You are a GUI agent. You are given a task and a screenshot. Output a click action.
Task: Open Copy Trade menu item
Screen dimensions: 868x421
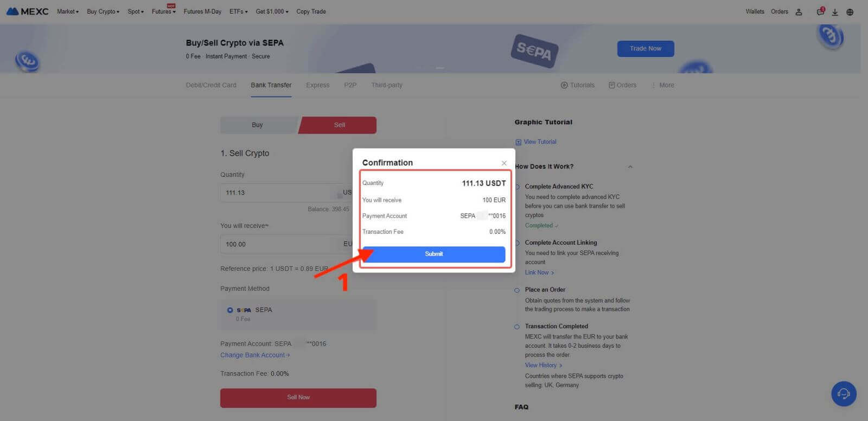pos(311,11)
